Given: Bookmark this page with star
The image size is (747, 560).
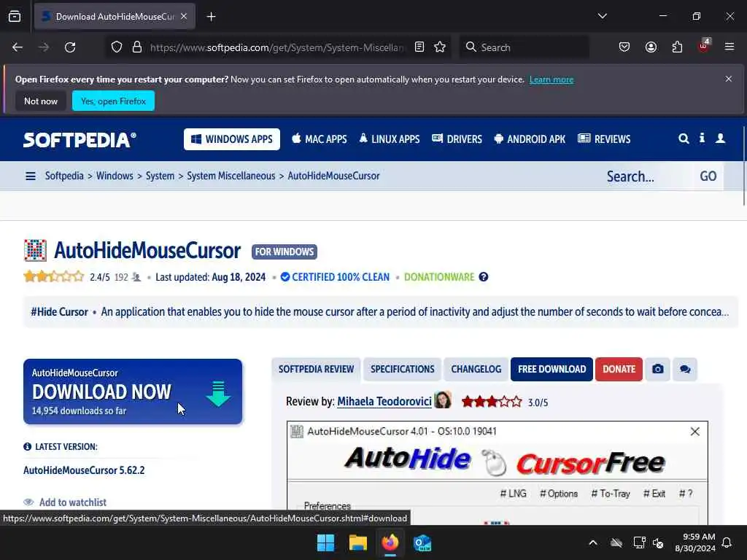Looking at the screenshot, I should tap(440, 47).
